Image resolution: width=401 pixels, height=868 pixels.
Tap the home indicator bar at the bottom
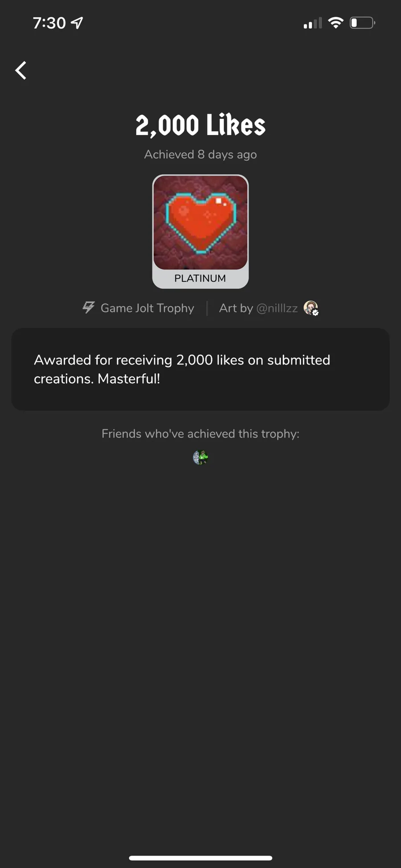click(200, 858)
